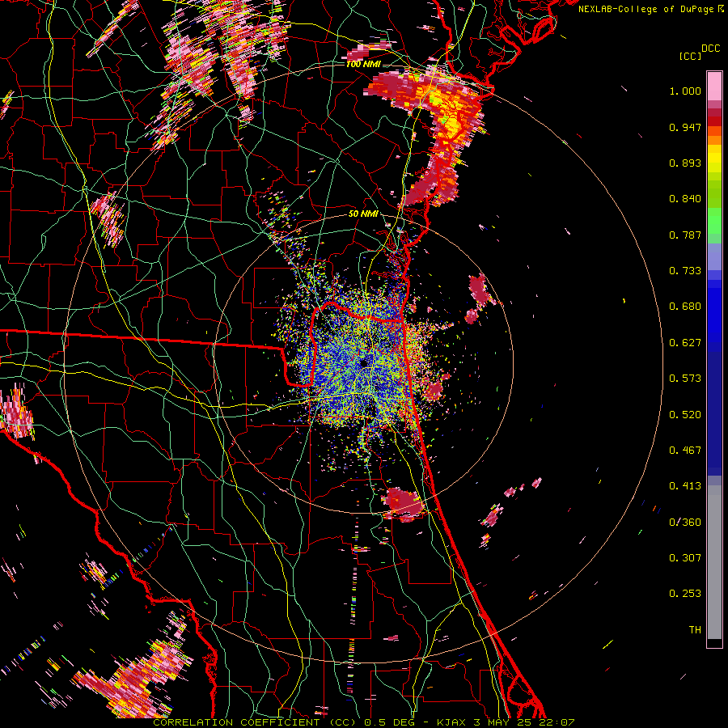Click the 0.467 scale value
Screen dimensions: 728x728
(685, 451)
